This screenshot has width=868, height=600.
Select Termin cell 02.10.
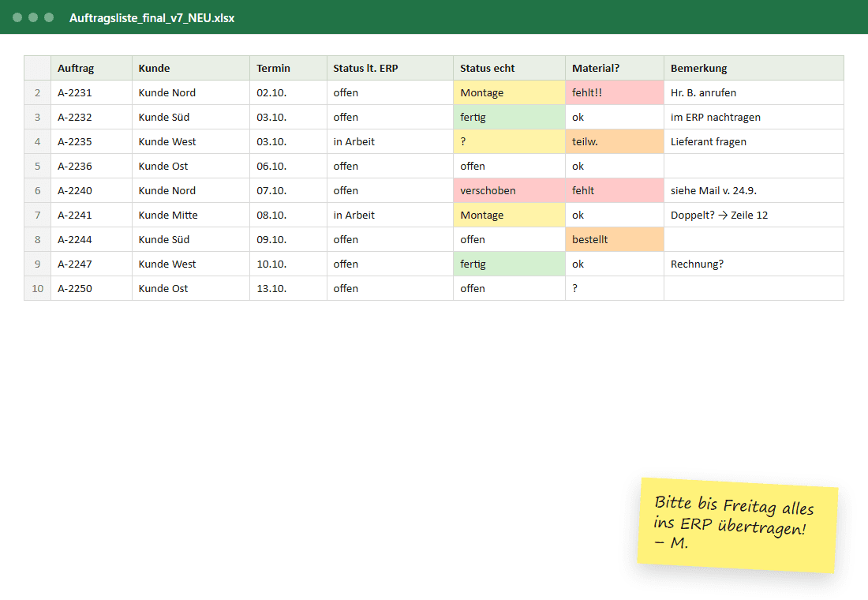click(288, 92)
